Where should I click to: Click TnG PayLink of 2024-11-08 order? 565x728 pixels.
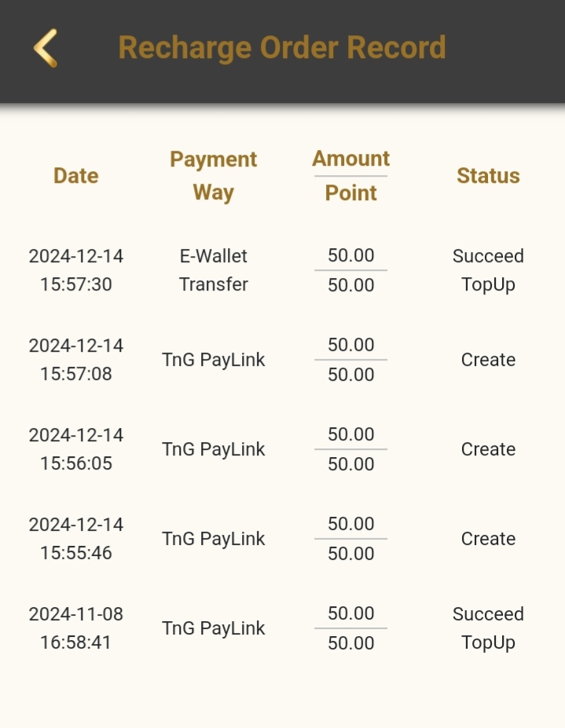click(213, 628)
